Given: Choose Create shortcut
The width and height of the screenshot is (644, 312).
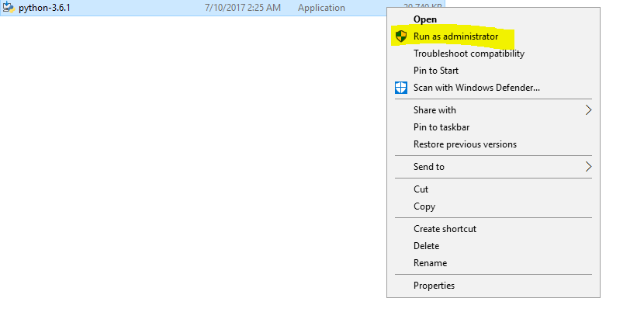Looking at the screenshot, I should point(445,229).
